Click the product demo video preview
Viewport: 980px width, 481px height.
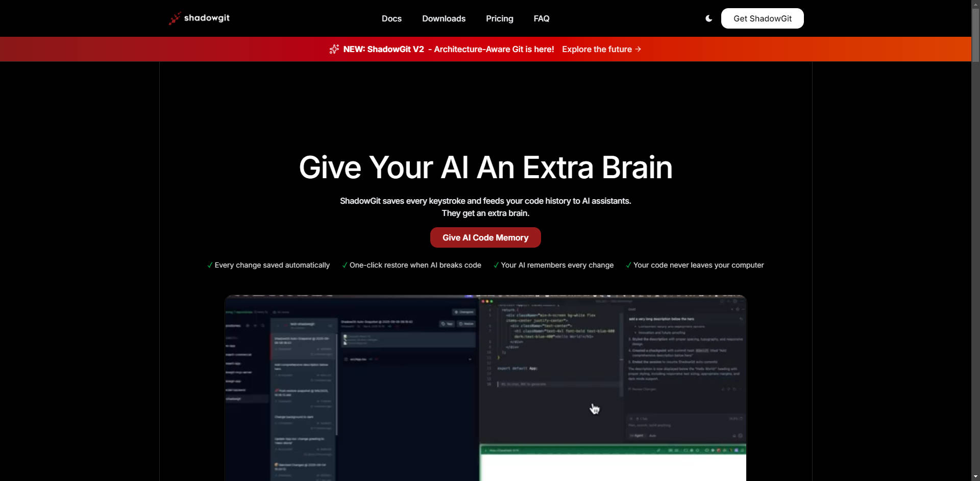click(x=485, y=388)
